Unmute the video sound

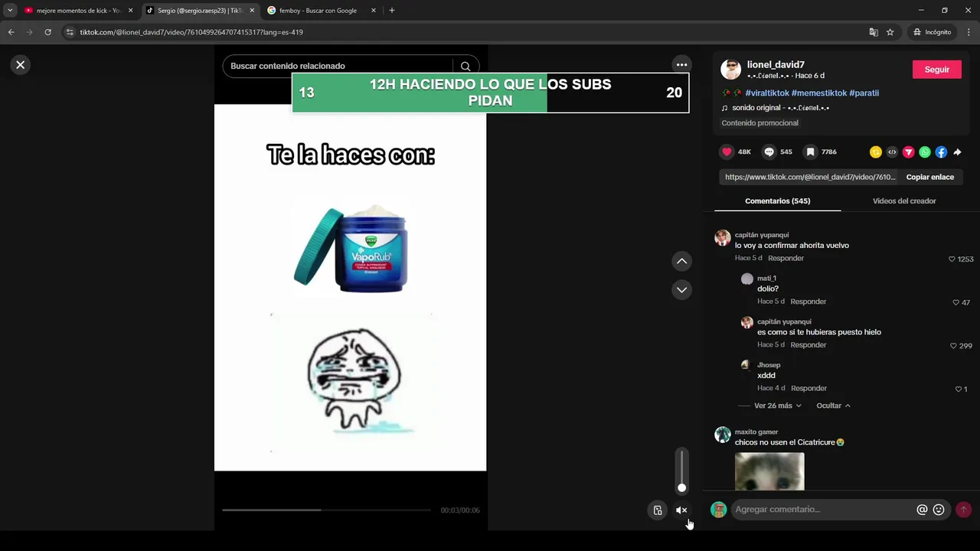point(681,510)
